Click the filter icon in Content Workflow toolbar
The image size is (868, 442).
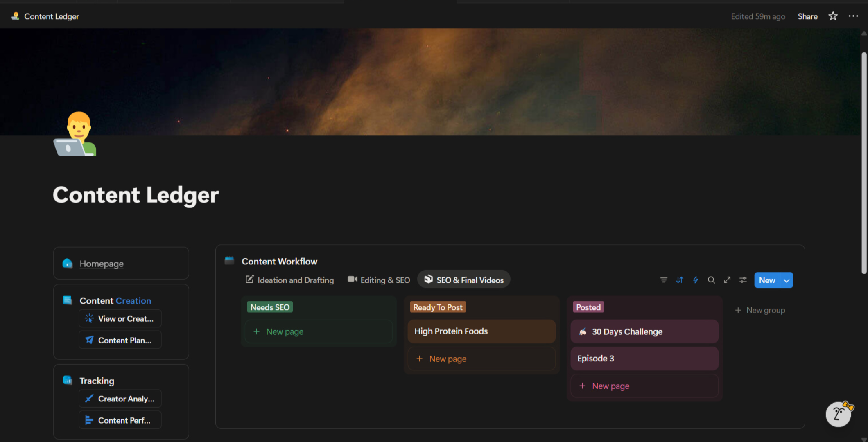tap(664, 280)
